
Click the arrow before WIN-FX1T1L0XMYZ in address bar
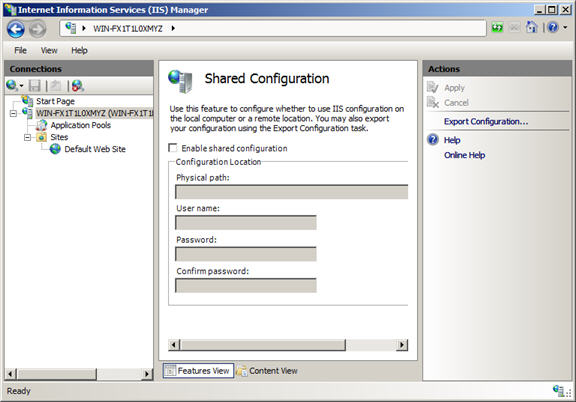coord(84,28)
